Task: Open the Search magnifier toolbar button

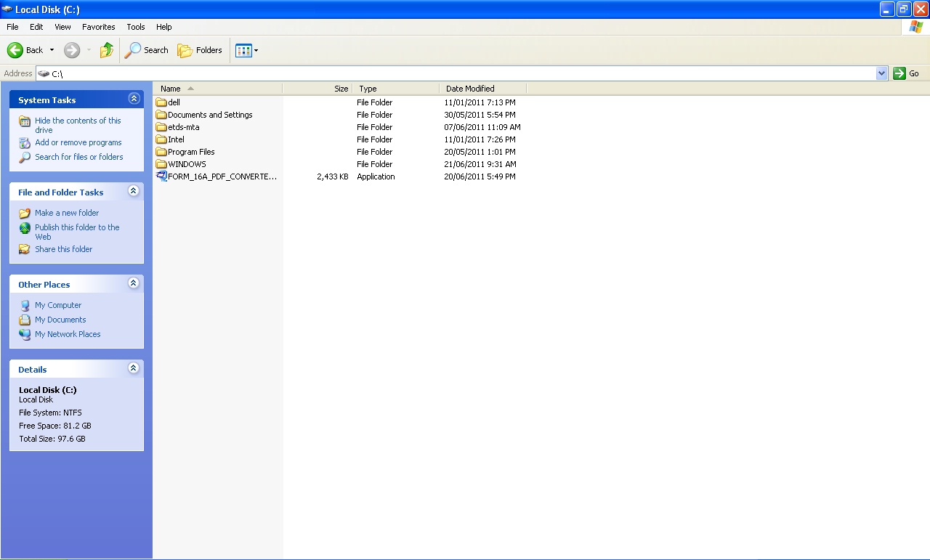Action: point(147,50)
